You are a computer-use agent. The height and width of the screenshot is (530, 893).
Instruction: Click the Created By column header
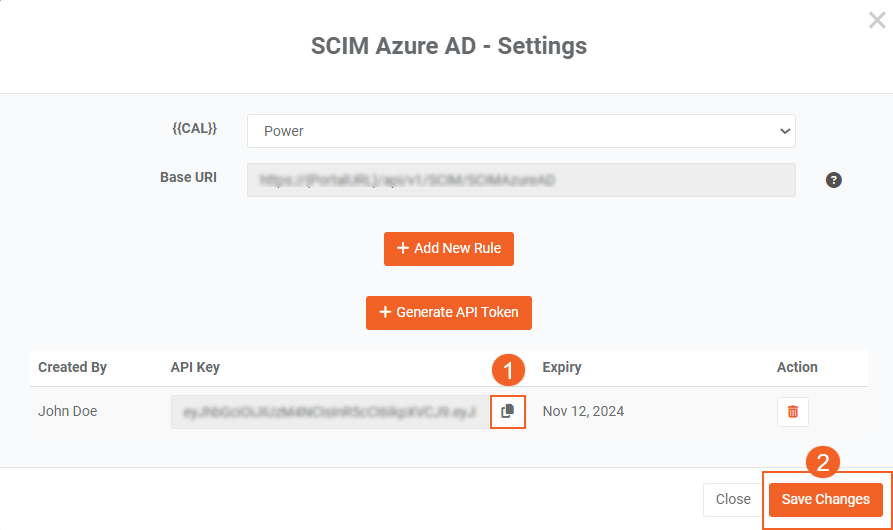pyautogui.click(x=72, y=367)
